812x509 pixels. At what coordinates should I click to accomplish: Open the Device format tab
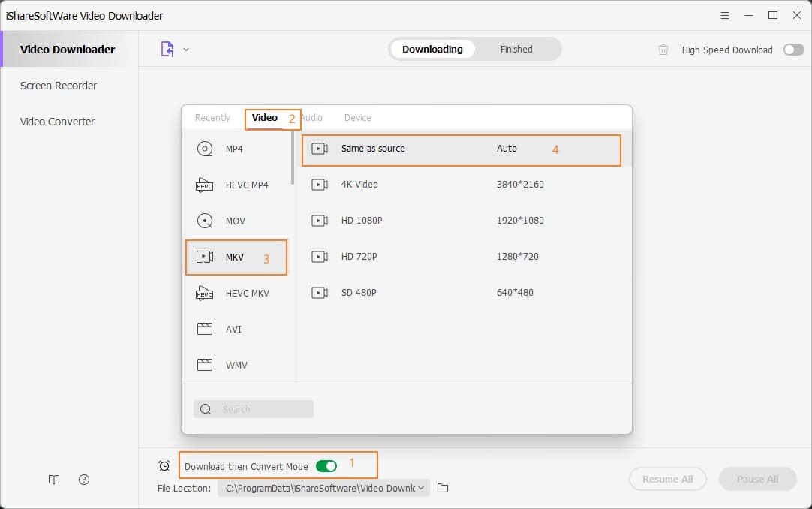(357, 117)
